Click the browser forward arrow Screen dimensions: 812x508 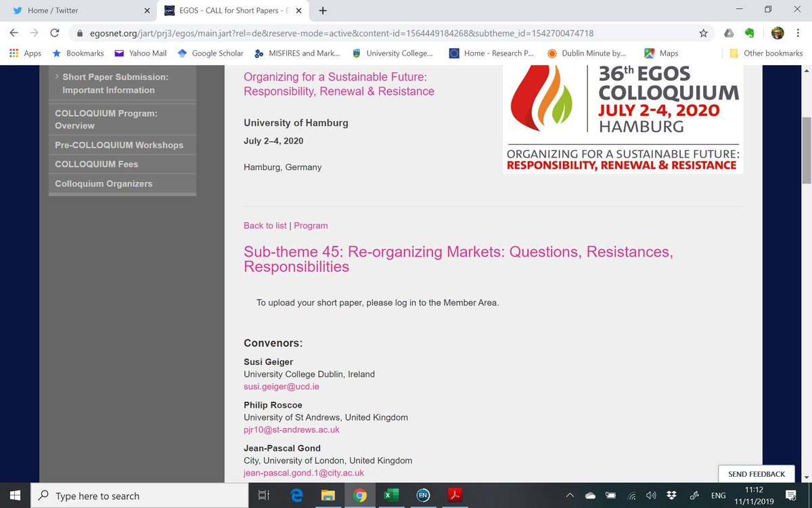35,33
